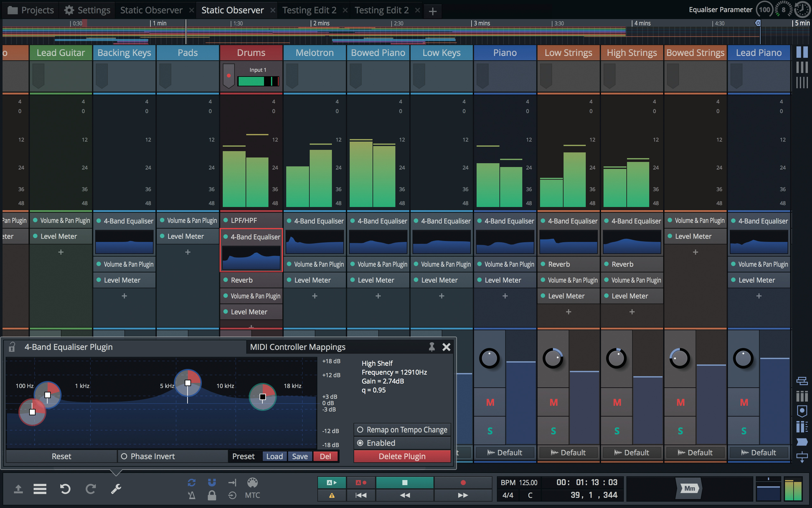Open Default output dropdown for Lead Piano
Screen dimensions: 812x508
click(759, 452)
